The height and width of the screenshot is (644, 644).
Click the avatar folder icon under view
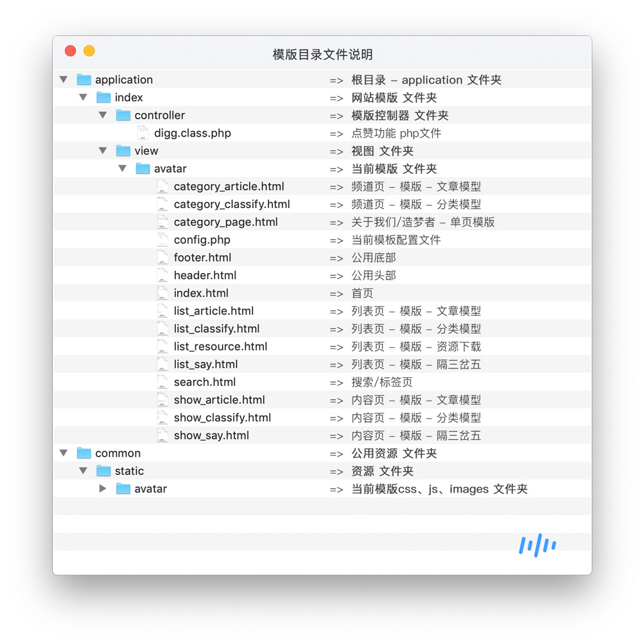[x=143, y=168]
